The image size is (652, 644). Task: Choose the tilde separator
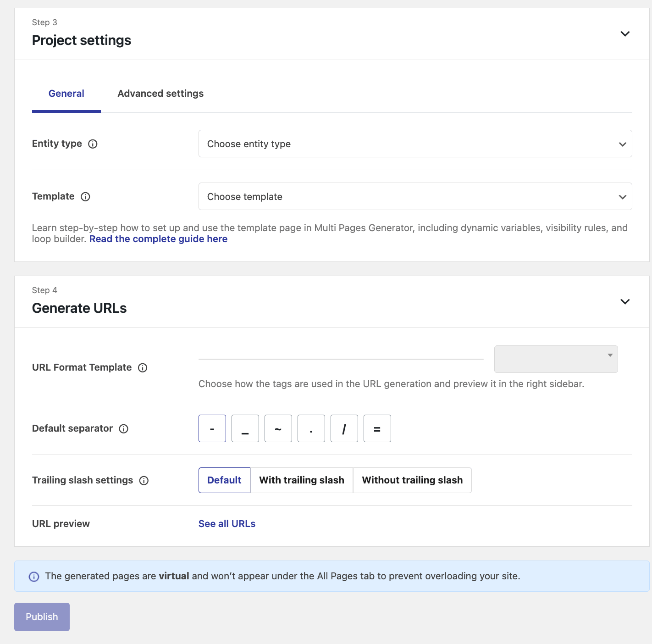point(278,428)
